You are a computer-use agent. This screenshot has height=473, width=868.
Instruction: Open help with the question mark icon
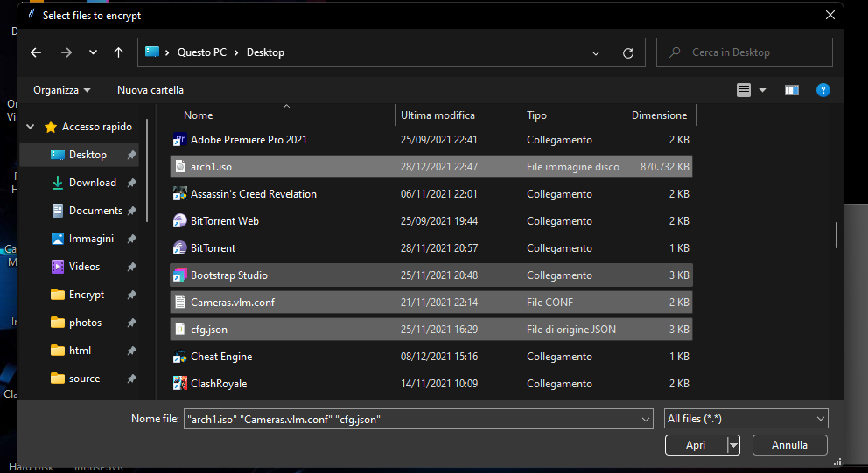click(x=823, y=90)
